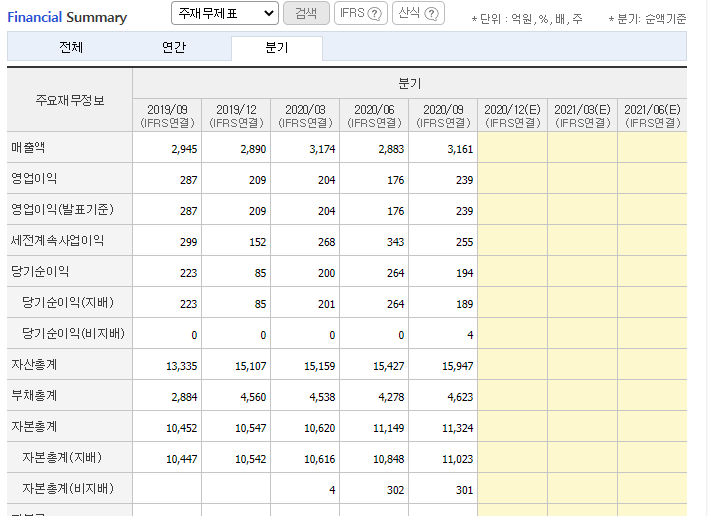Click the 자본총계(비지배) value 301
Image resolution: width=708 pixels, height=516 pixels.
[x=464, y=490]
